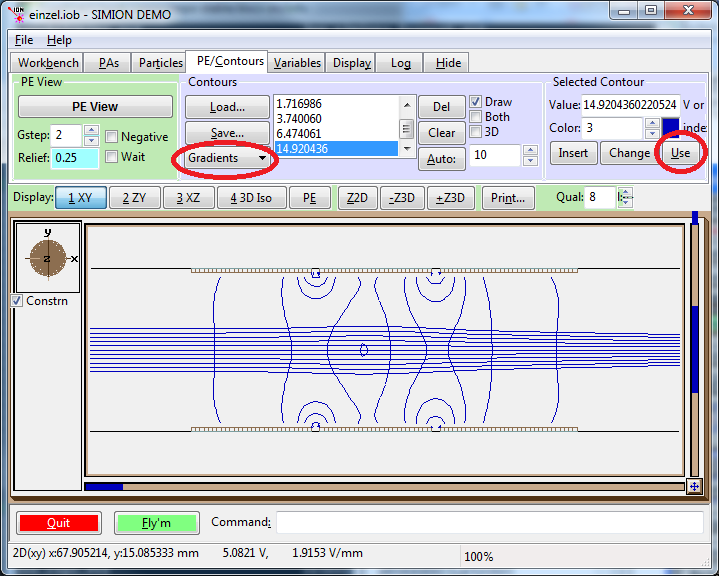719x576 pixels.
Task: Click the Auto: button
Action: [x=442, y=159]
